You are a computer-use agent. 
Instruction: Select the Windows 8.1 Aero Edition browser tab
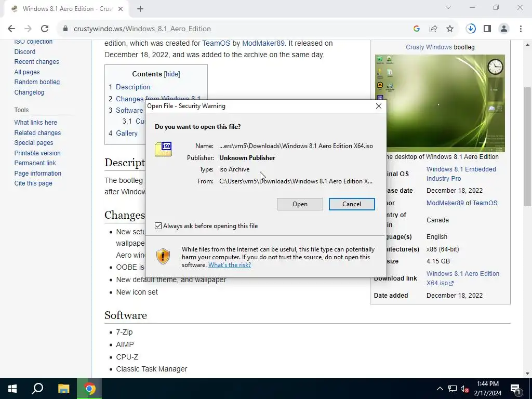click(x=66, y=9)
